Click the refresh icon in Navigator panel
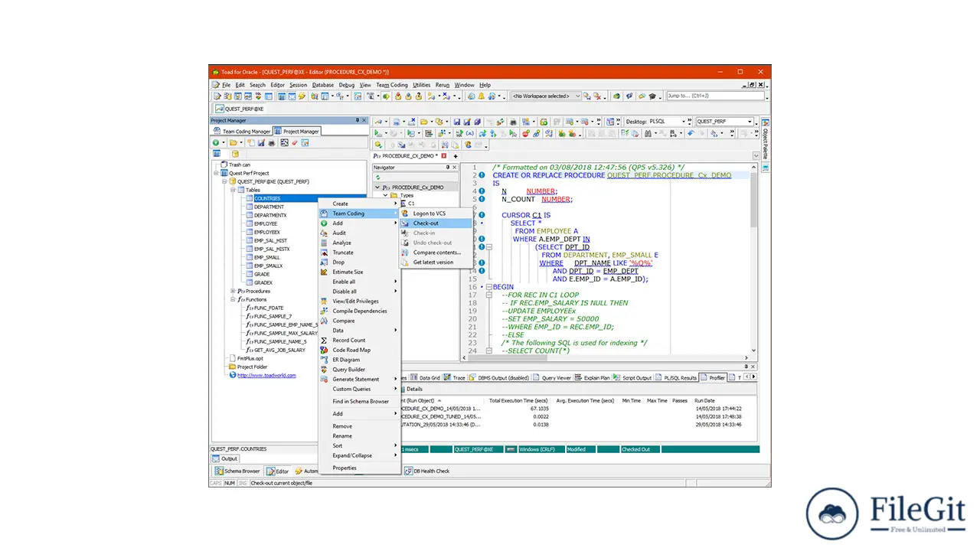This screenshot has width=980, height=551. 377,177
